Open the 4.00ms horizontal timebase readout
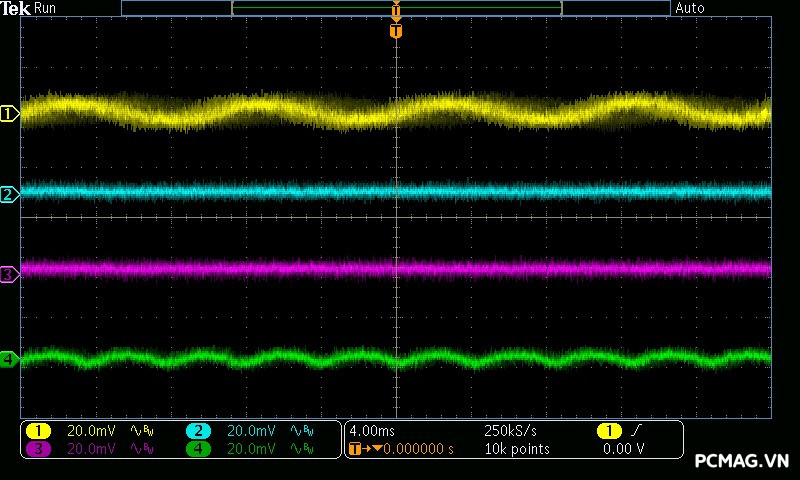Screen dimensions: 800x480 click(373, 431)
